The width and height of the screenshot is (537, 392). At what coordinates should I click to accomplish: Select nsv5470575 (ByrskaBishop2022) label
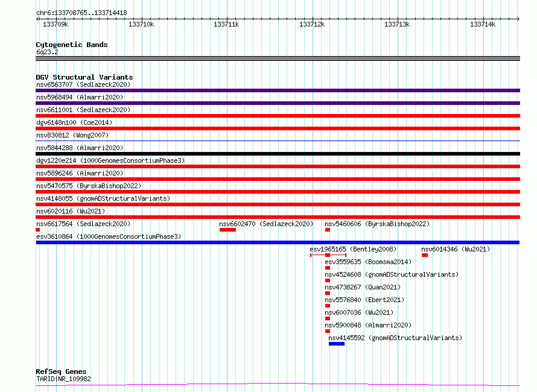89,186
